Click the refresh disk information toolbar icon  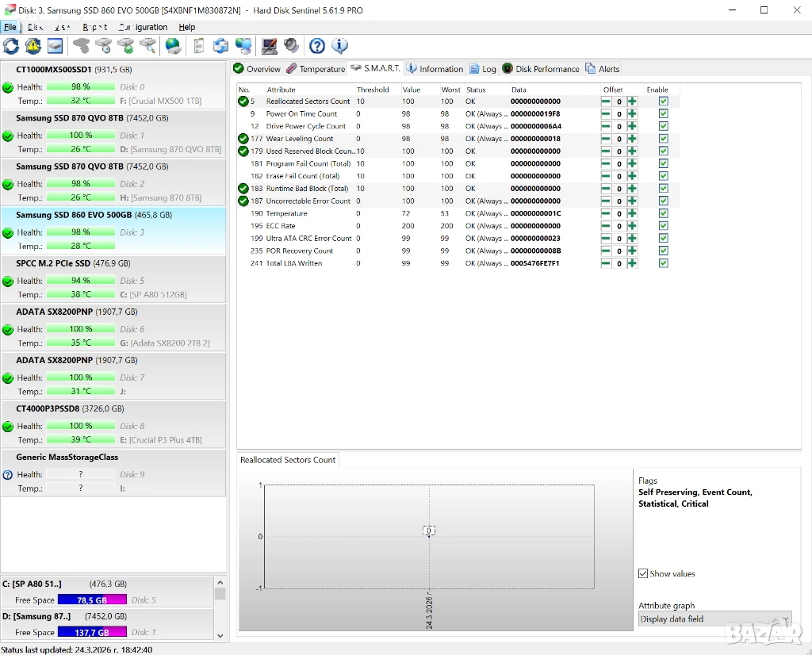tap(11, 46)
